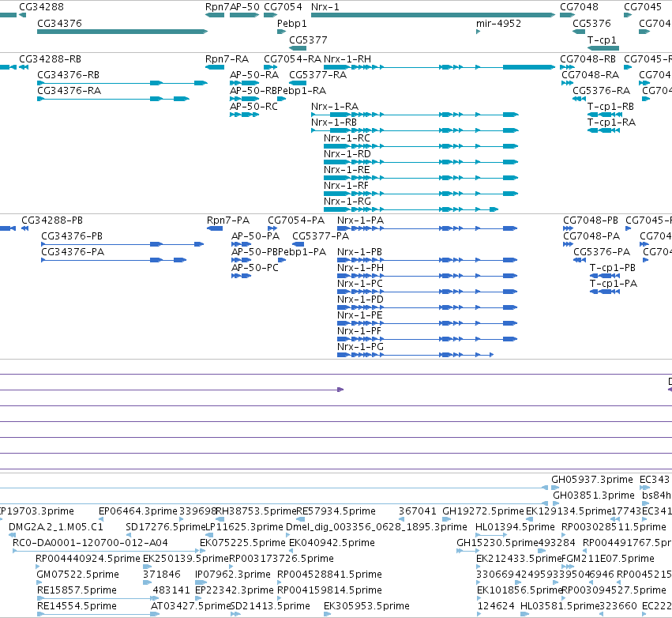
Task: Click the Nrx-1-PF protein label
Action: pyautogui.click(x=359, y=331)
